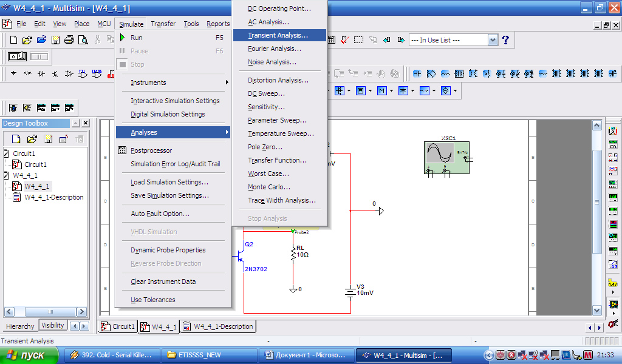Choose DC Operating Point analysis
Viewport: 622px width, 364px height.
[x=279, y=8]
